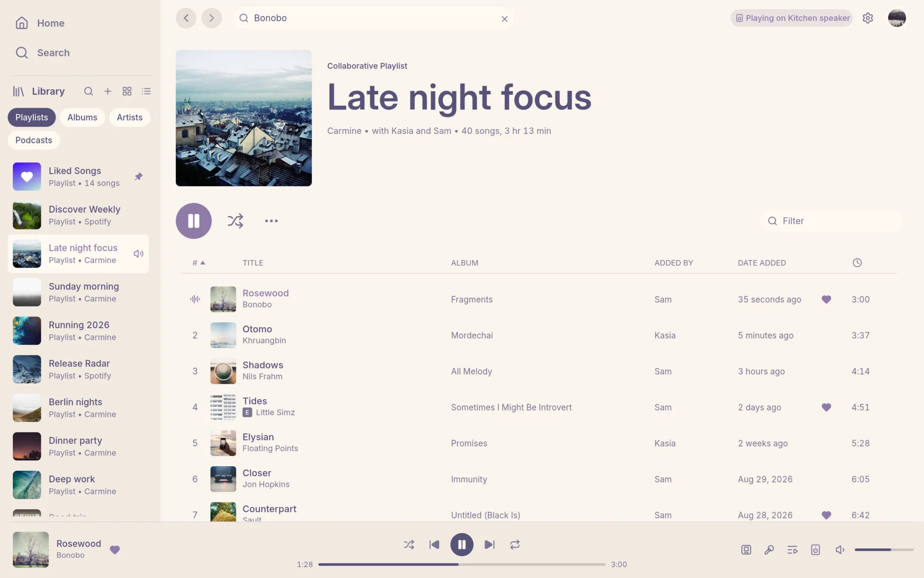Go to the previous track
This screenshot has width=924, height=578.
[x=434, y=545]
